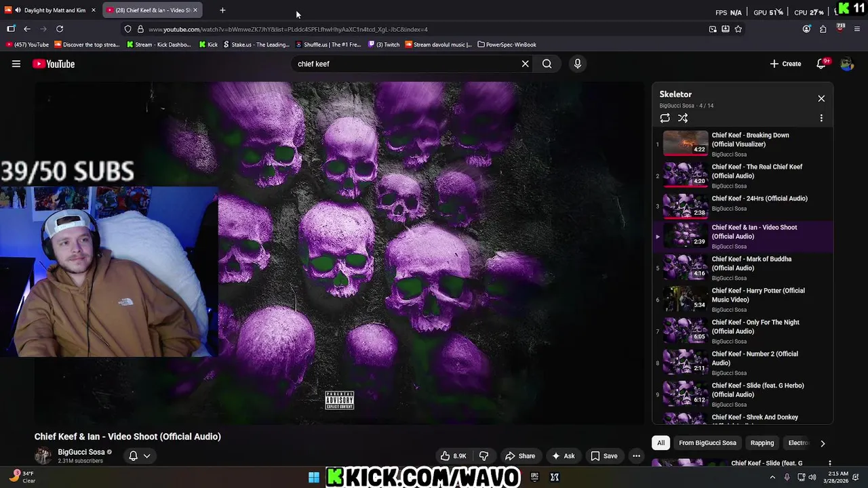Play Chief Keef - Breaking Down from playlist
This screenshot has width=868, height=488.
743,144
